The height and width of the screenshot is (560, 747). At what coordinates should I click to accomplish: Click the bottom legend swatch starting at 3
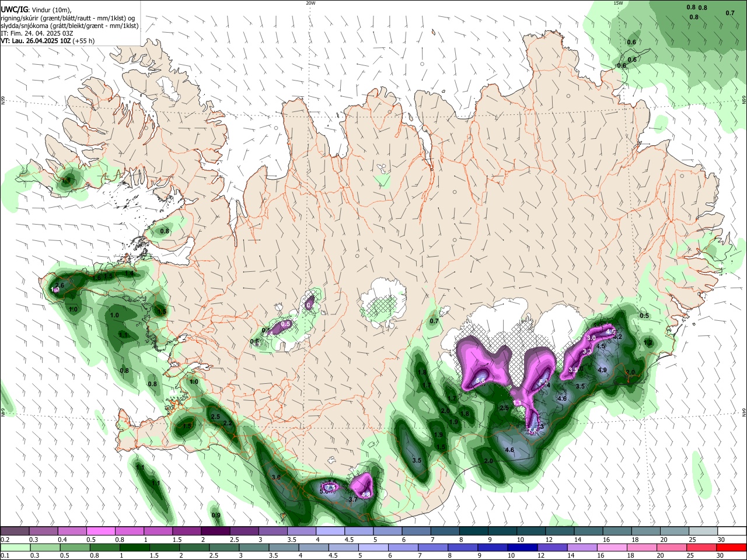pos(254,548)
